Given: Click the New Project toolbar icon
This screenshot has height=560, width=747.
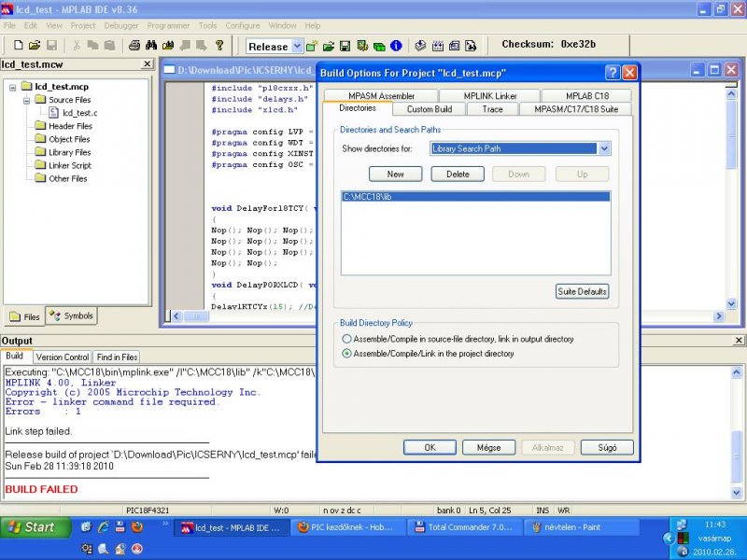Looking at the screenshot, I should click(x=312, y=46).
